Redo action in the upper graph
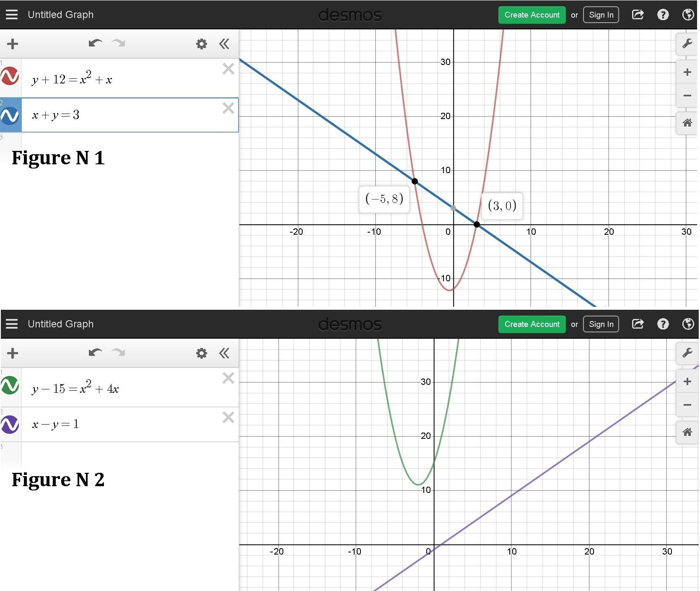This screenshot has width=700, height=591. pos(119,43)
